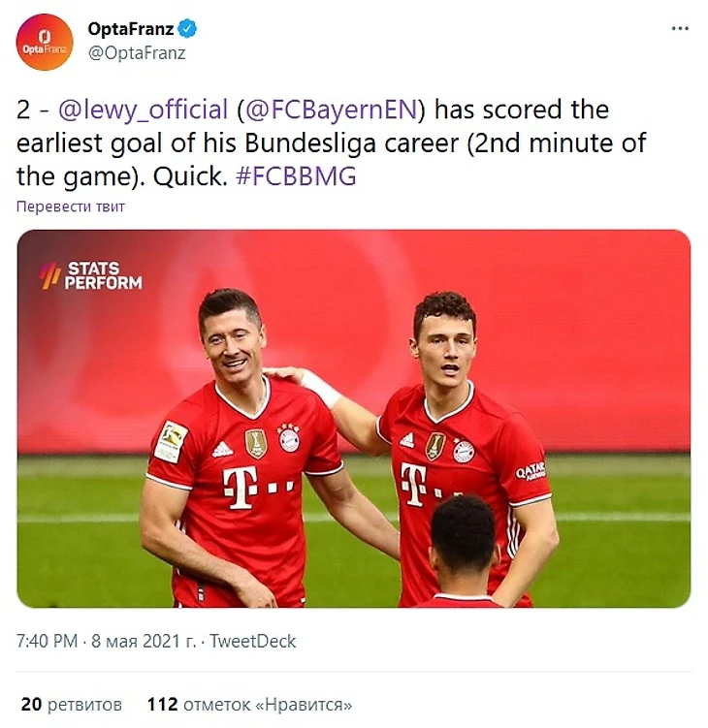Click the 7:40 PM timestamp
The width and height of the screenshot is (708, 728).
[47, 641]
